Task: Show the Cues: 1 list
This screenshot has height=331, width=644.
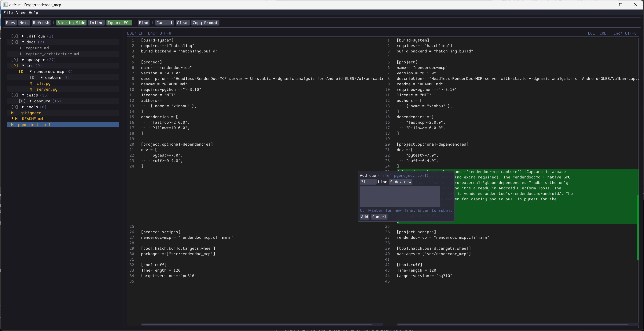Action: 164,23
